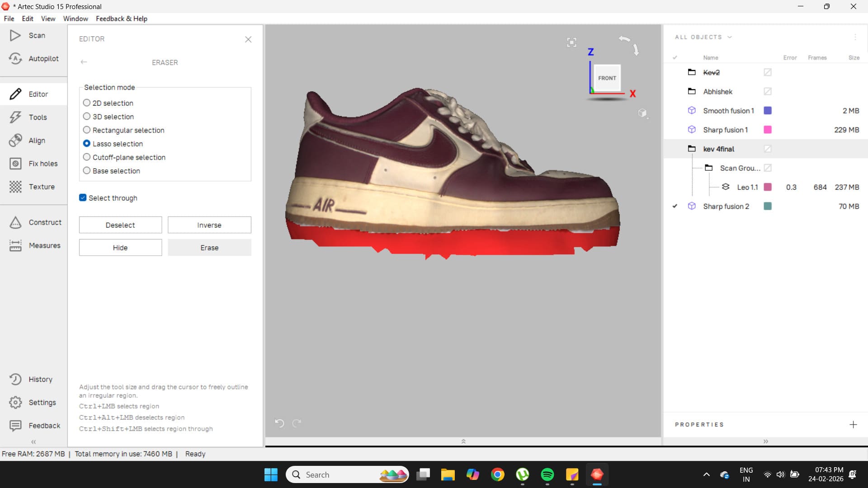Open the Window menu
This screenshot has width=868, height=488.
coord(75,19)
